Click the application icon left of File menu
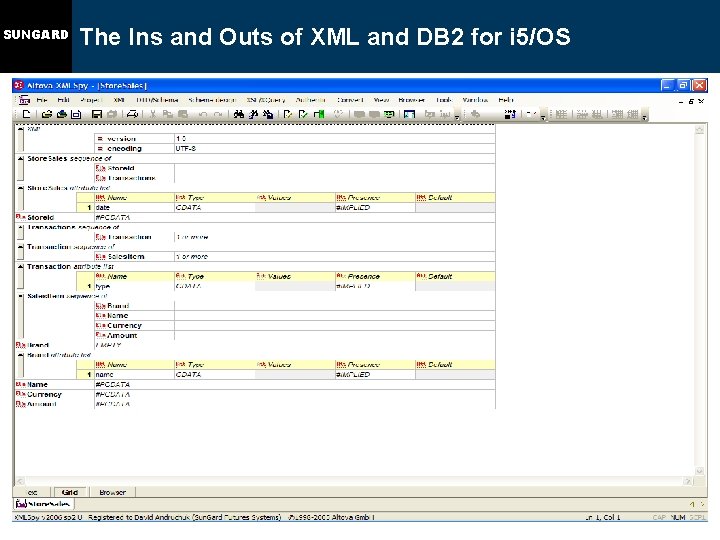Image resolution: width=720 pixels, height=540 pixels. coord(24,100)
